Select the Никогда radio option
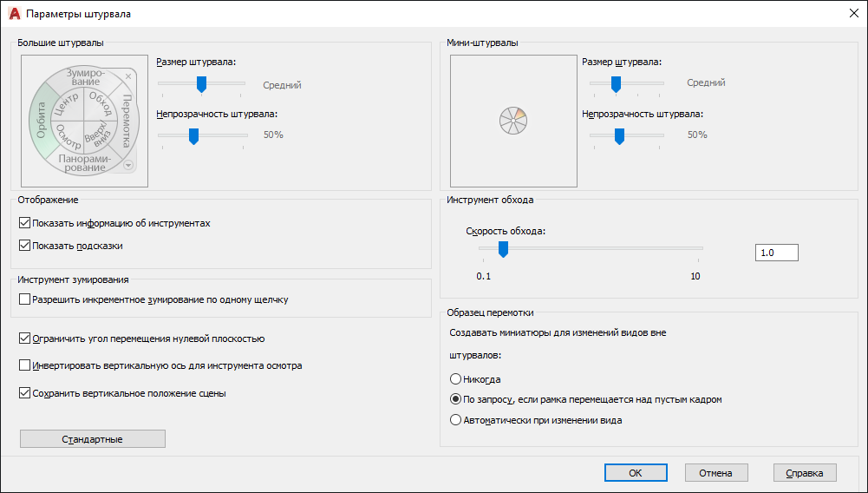The height and width of the screenshot is (493, 868). (455, 379)
